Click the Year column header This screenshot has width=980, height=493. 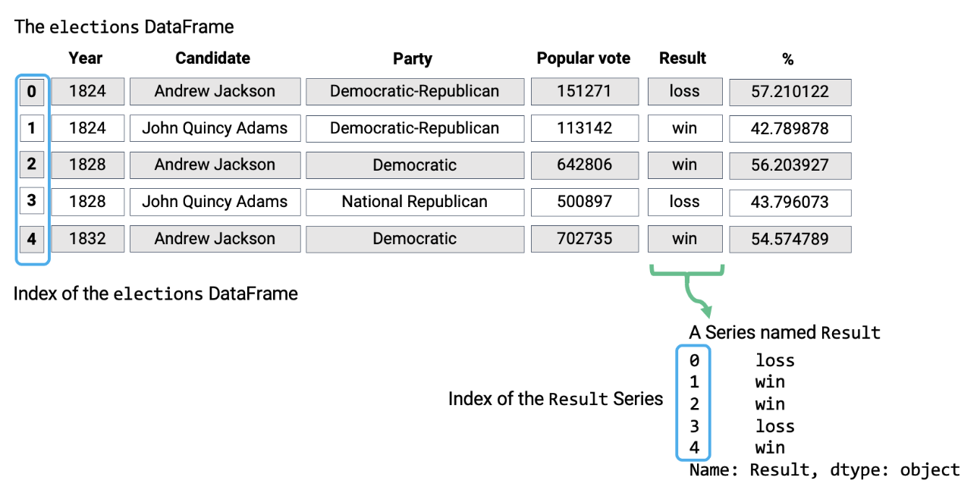click(x=86, y=58)
